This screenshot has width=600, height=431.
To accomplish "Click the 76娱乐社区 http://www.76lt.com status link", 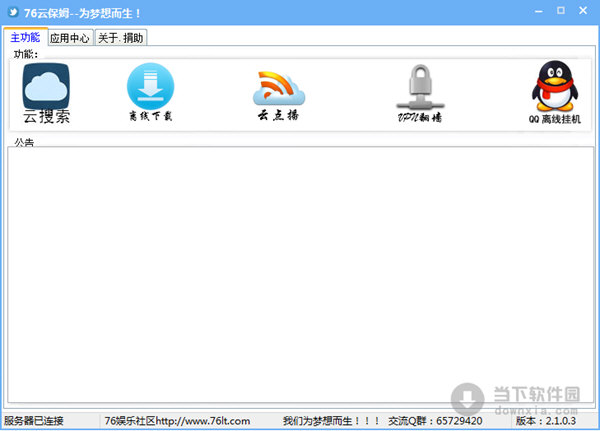I will pos(177,421).
